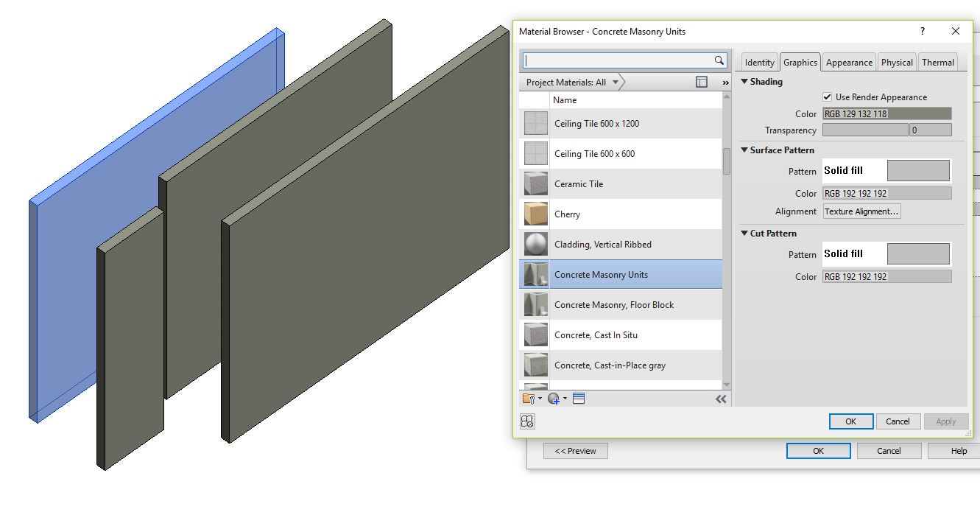Image resolution: width=980 pixels, height=515 pixels.
Task: Uncheck Use Render Appearance
Action: click(x=828, y=97)
